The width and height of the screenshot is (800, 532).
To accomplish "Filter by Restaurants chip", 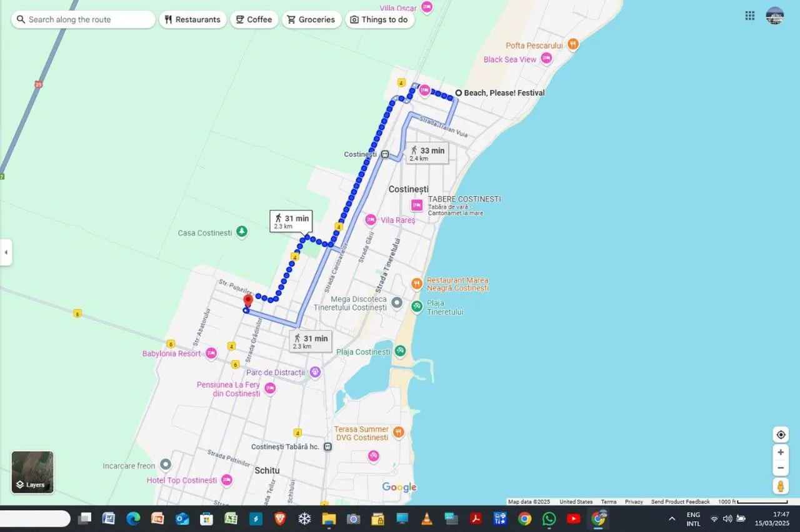I will point(192,19).
